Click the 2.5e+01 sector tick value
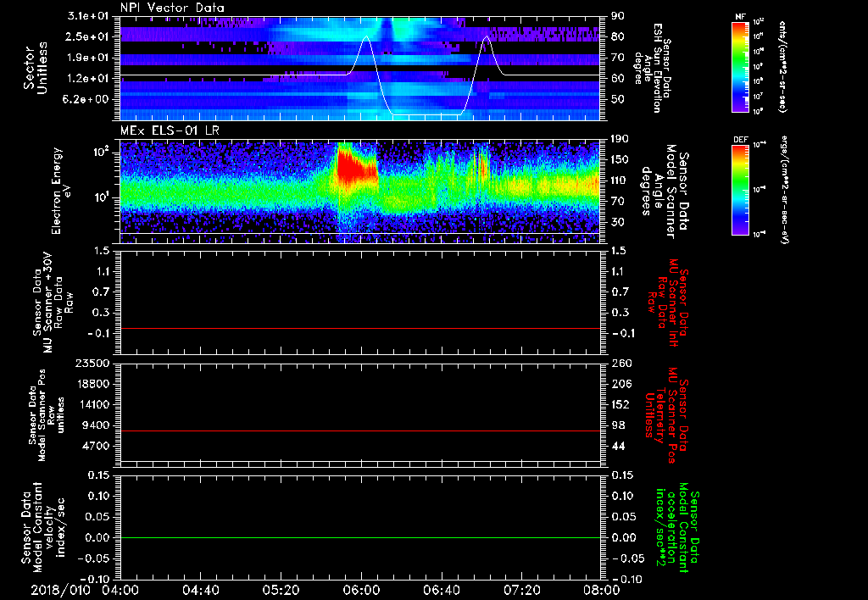 pyautogui.click(x=88, y=36)
